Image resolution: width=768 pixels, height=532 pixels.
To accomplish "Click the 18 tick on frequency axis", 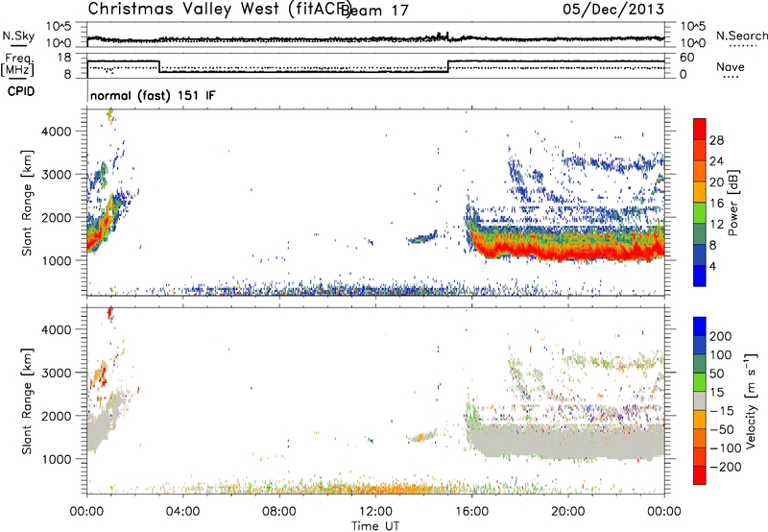I will pyautogui.click(x=64, y=58).
